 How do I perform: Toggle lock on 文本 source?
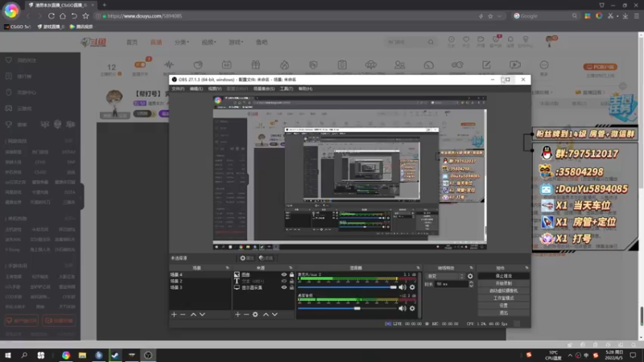291,281
